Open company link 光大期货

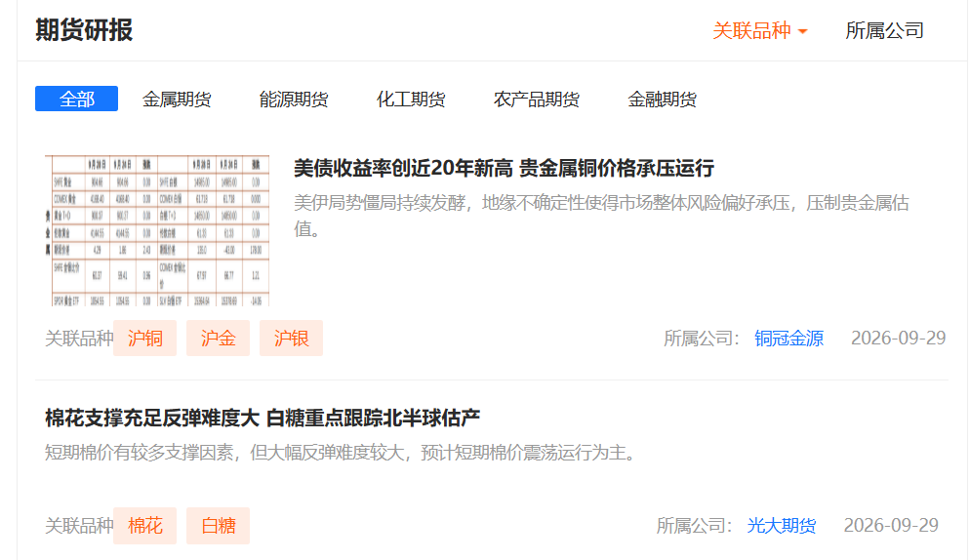click(782, 526)
